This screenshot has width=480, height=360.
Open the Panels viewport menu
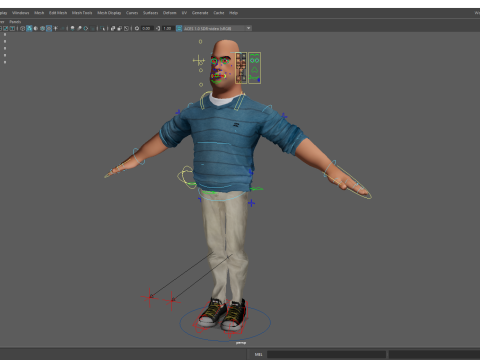pyautogui.click(x=15, y=22)
